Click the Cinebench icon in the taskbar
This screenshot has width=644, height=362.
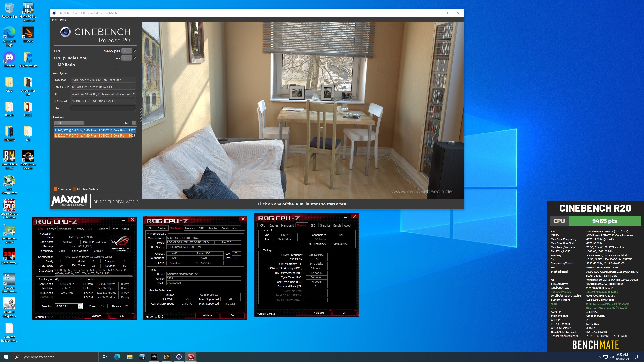179,357
